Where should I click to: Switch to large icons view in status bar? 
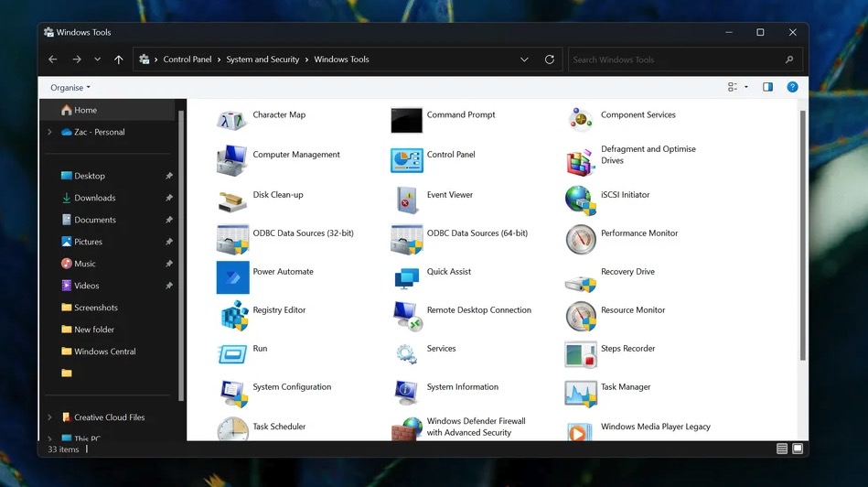798,449
